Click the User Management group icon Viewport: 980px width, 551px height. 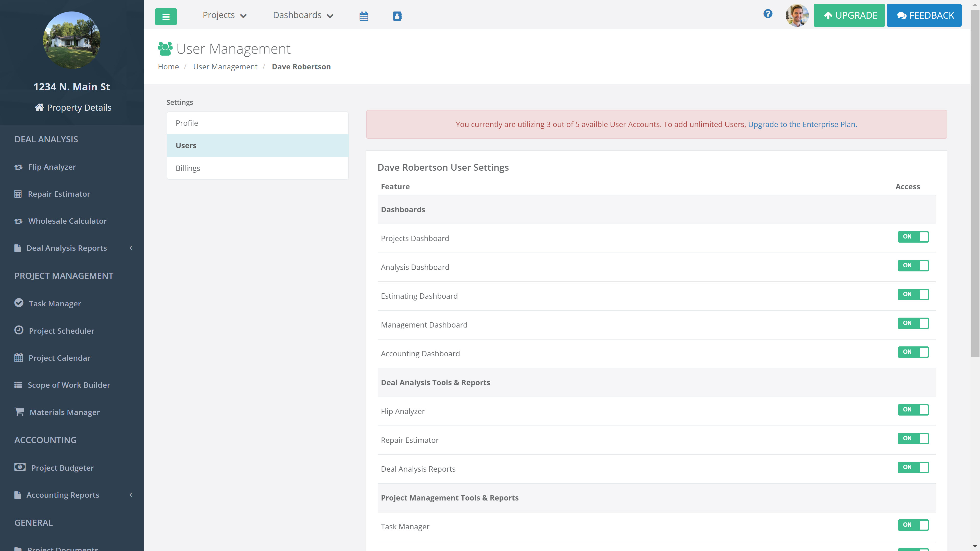[165, 49]
